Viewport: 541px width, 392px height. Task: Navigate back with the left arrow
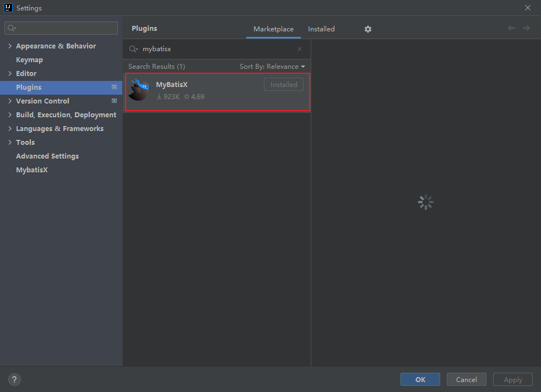tap(511, 28)
